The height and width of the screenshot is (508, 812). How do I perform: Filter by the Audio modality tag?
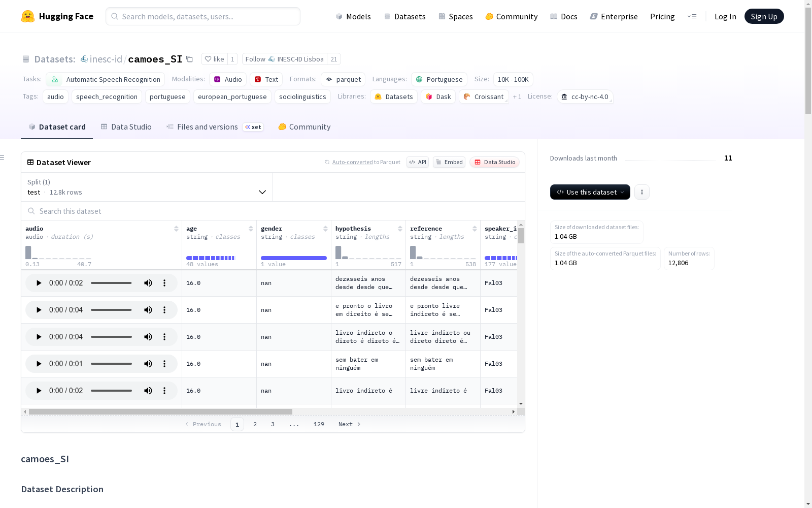[x=228, y=79]
